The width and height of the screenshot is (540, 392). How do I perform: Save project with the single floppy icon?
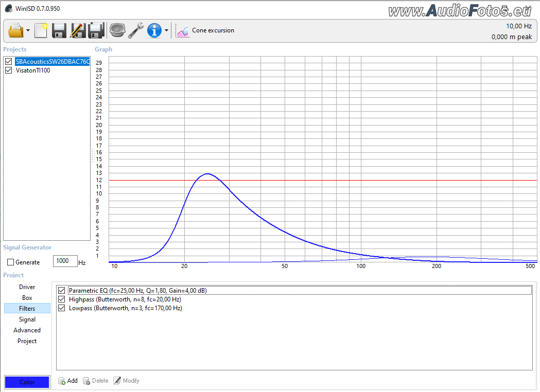point(59,31)
